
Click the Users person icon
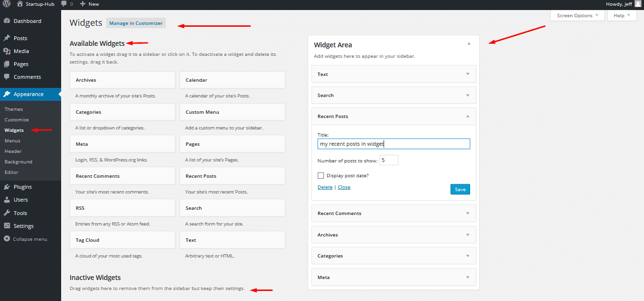(x=7, y=200)
